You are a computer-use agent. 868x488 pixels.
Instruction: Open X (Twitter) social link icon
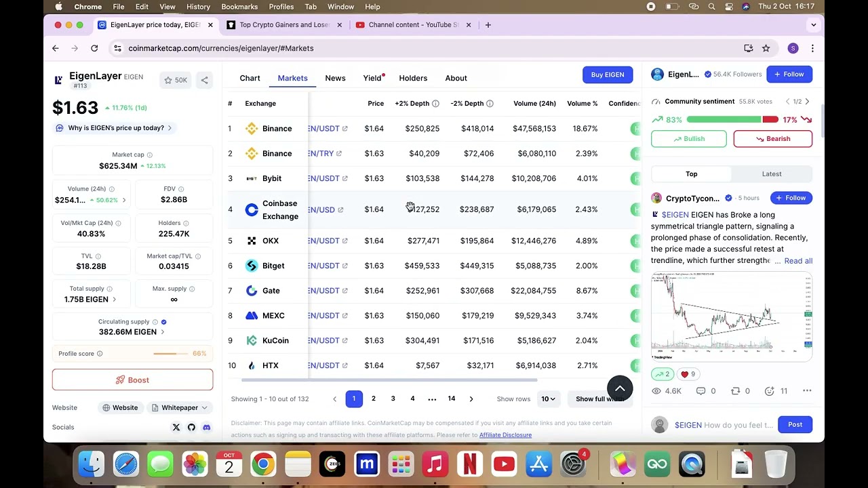(176, 427)
